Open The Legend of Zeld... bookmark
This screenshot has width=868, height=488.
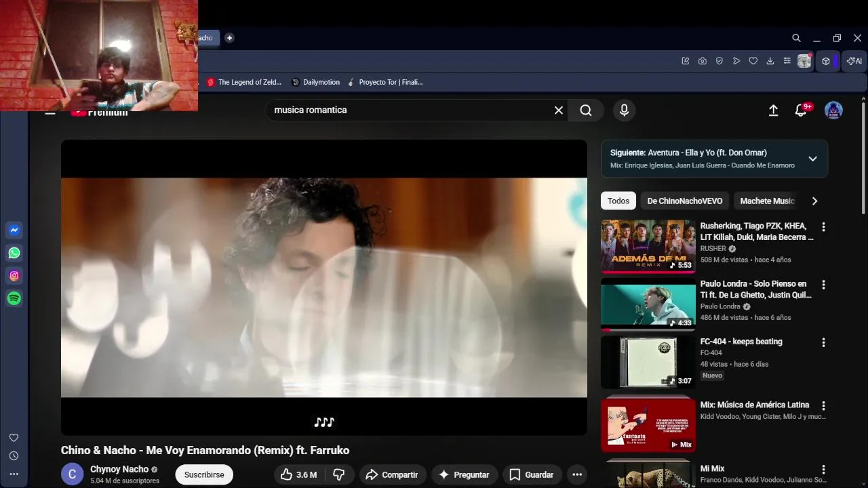pos(244,82)
